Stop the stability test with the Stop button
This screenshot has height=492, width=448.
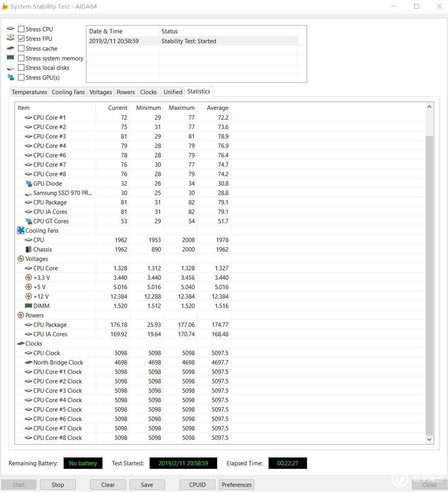click(58, 485)
